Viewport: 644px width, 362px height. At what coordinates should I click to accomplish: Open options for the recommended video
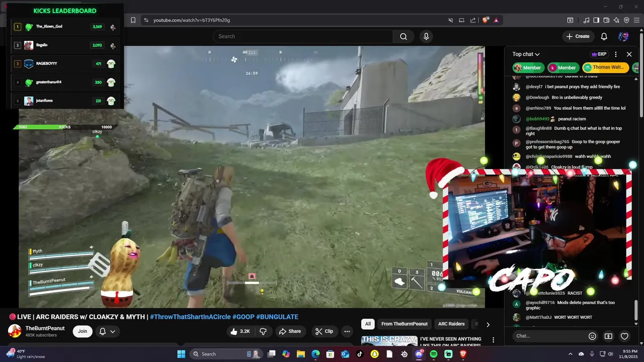click(x=493, y=340)
